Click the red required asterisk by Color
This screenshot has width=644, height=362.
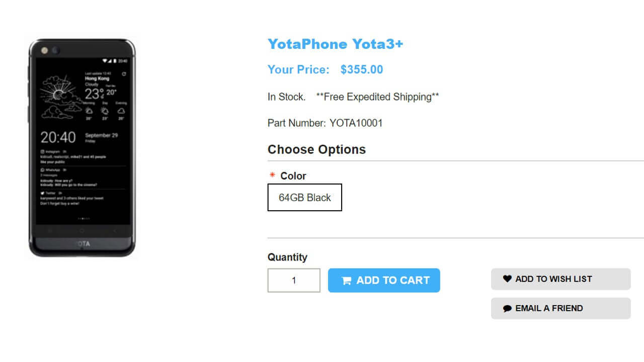[x=272, y=175]
